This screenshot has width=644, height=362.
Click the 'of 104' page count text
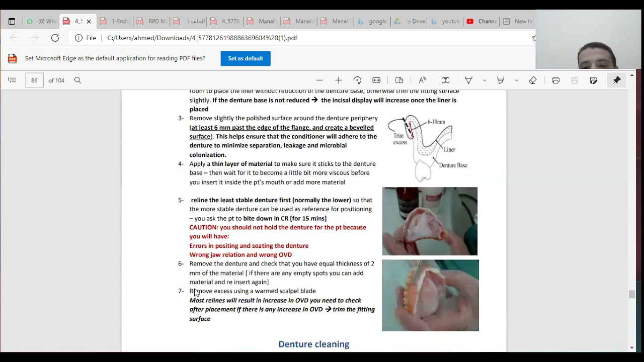(x=56, y=80)
